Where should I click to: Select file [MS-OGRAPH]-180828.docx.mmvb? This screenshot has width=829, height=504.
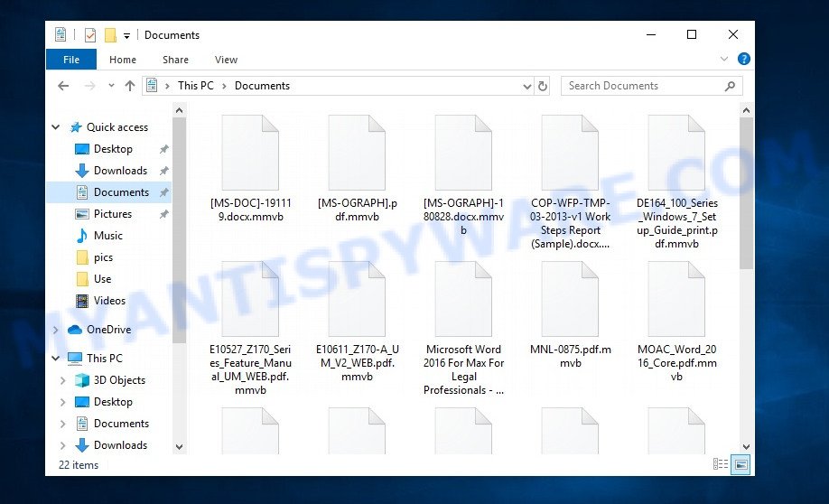[463, 175]
